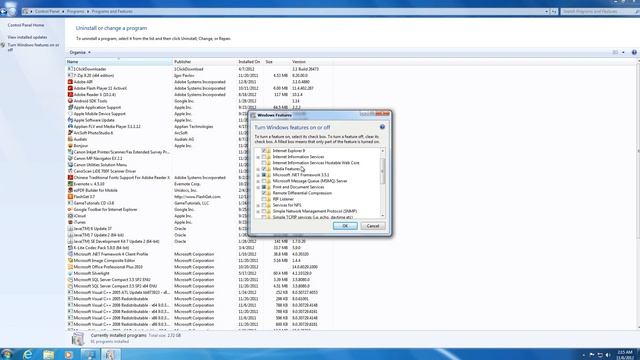Click the Evernote program icon
The image size is (640, 360).
pos(70,184)
